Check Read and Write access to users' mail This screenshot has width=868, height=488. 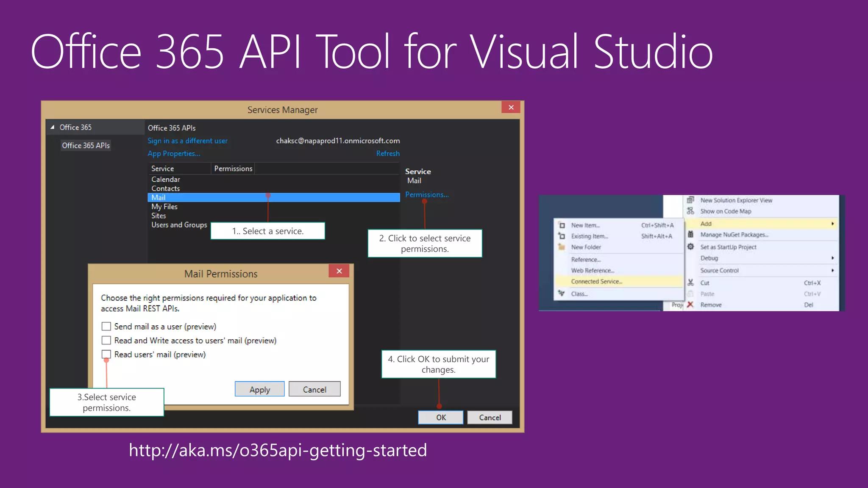pyautogui.click(x=106, y=340)
